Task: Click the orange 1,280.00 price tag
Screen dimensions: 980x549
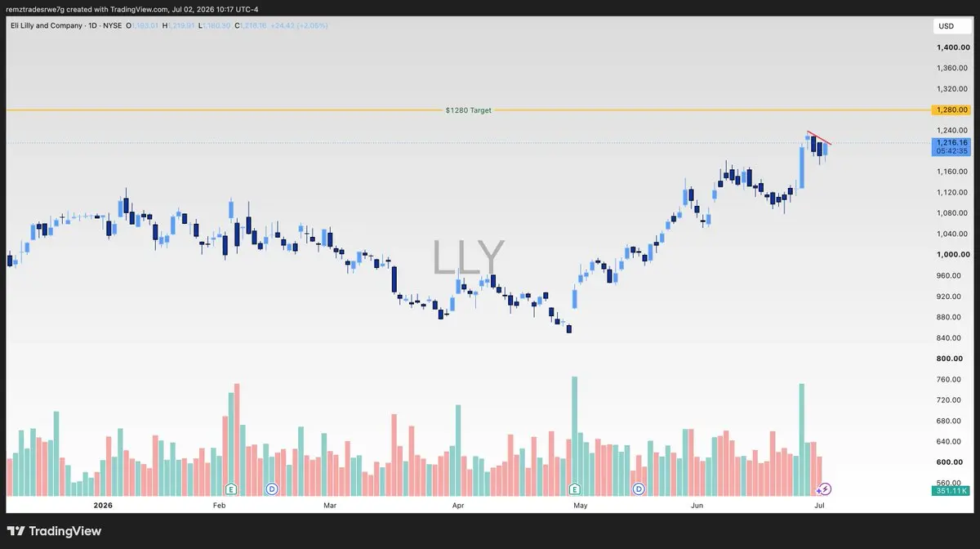Action: pyautogui.click(x=951, y=109)
